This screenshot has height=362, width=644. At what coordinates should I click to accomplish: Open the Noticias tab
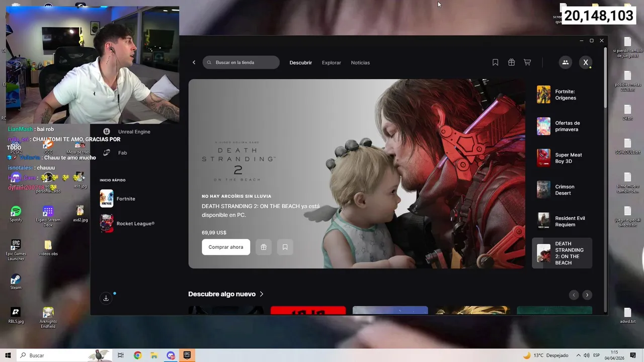(x=360, y=63)
